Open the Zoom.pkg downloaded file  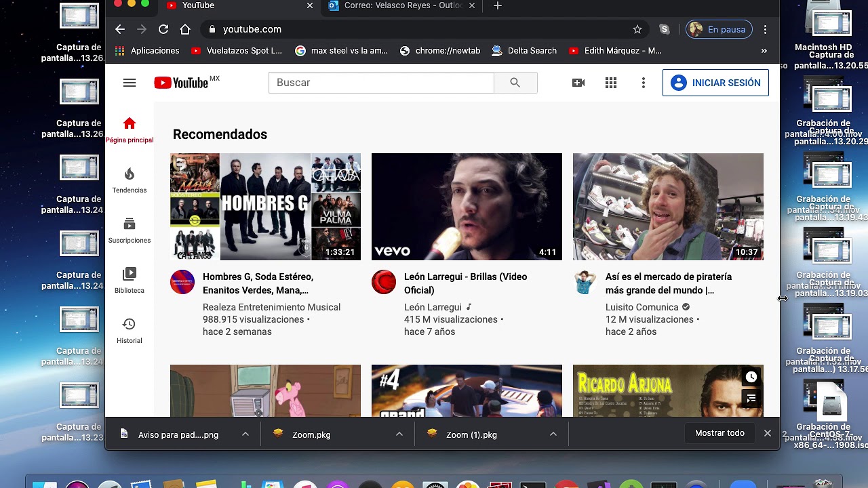click(x=303, y=434)
